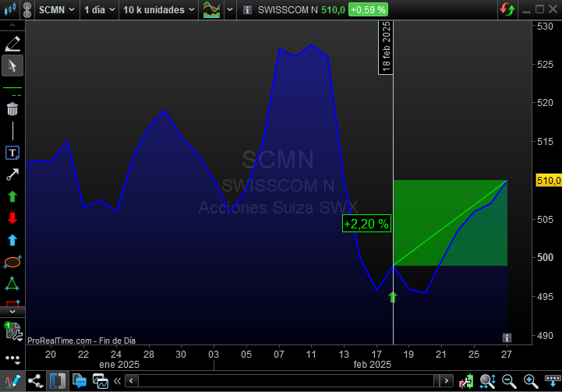Click the horizontal chart scrollbar track
The width and height of the screenshot is (562, 392).
pyautogui.click(x=288, y=381)
